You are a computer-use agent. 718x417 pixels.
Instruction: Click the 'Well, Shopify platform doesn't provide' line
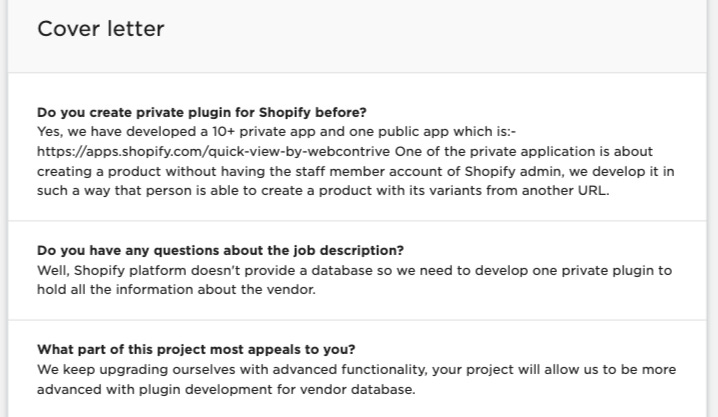(354, 270)
